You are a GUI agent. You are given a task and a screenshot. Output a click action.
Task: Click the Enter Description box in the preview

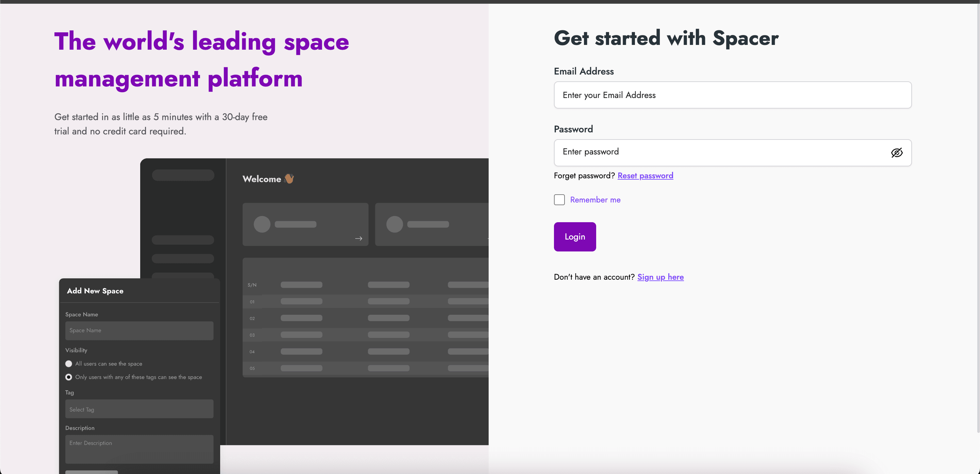[139, 449]
